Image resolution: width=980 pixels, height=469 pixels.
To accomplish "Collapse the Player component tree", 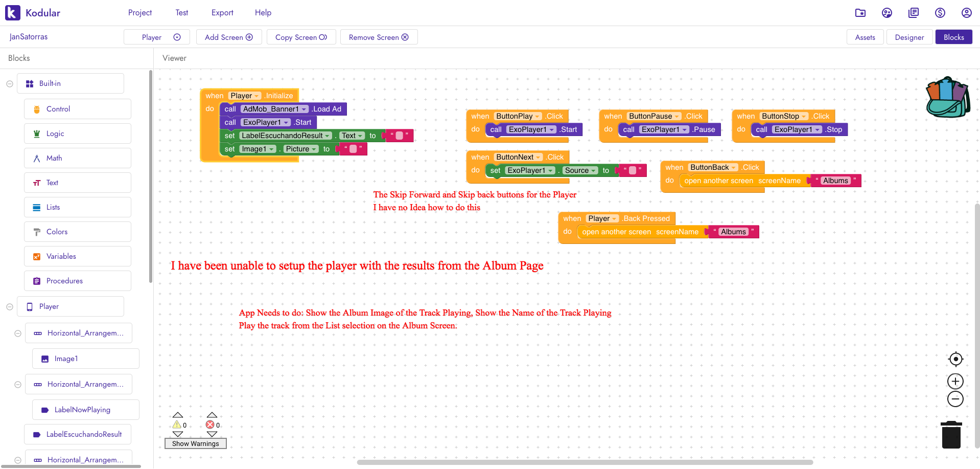I will [x=10, y=307].
